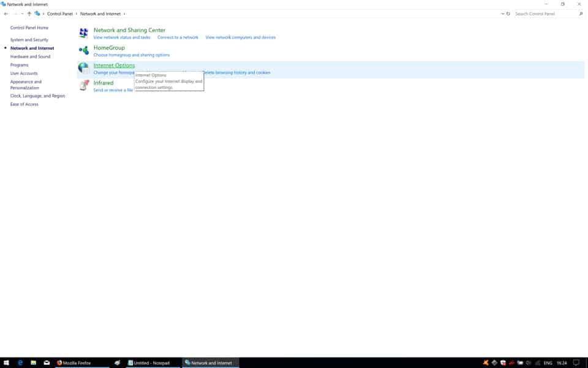Go to Hardware and Sound category
588x368 pixels.
[31, 56]
